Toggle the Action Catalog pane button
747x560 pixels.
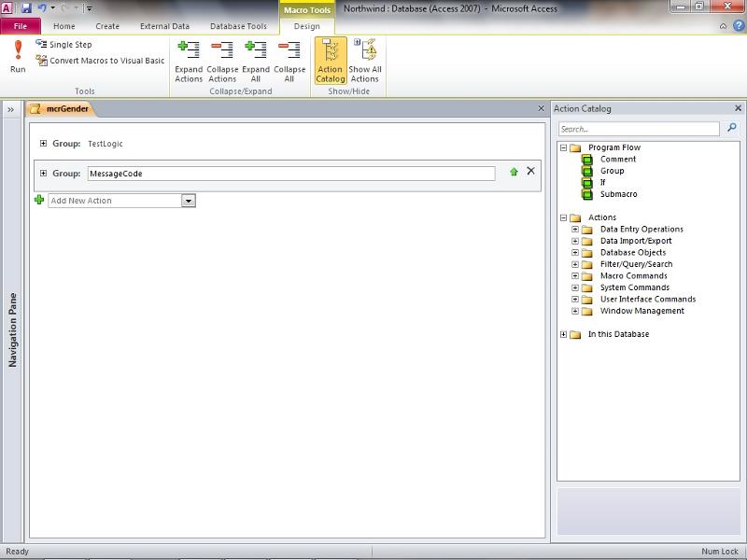tap(331, 61)
